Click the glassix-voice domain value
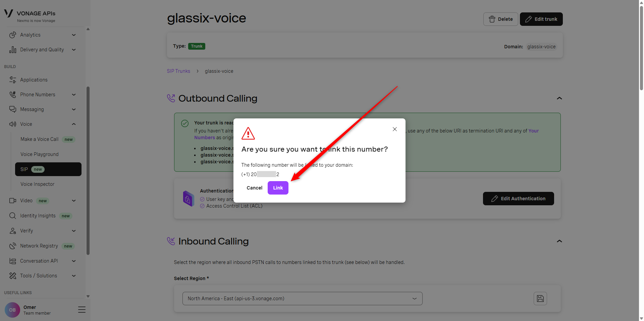Viewport: 644px width, 321px height. (541, 47)
